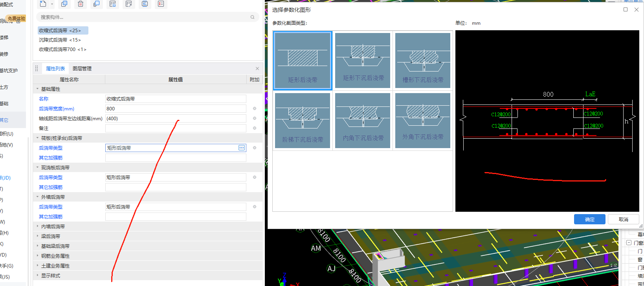Click the 后浇带宽度 value field 800
This screenshot has height=286, width=644.
176,108
